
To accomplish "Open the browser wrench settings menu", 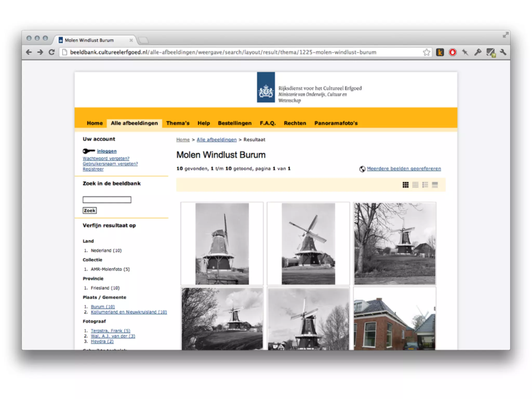I will tap(503, 52).
